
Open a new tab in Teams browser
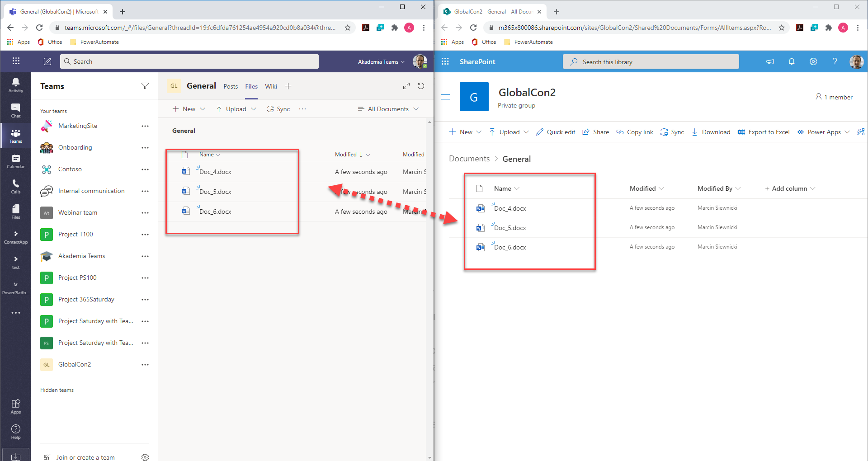point(123,12)
